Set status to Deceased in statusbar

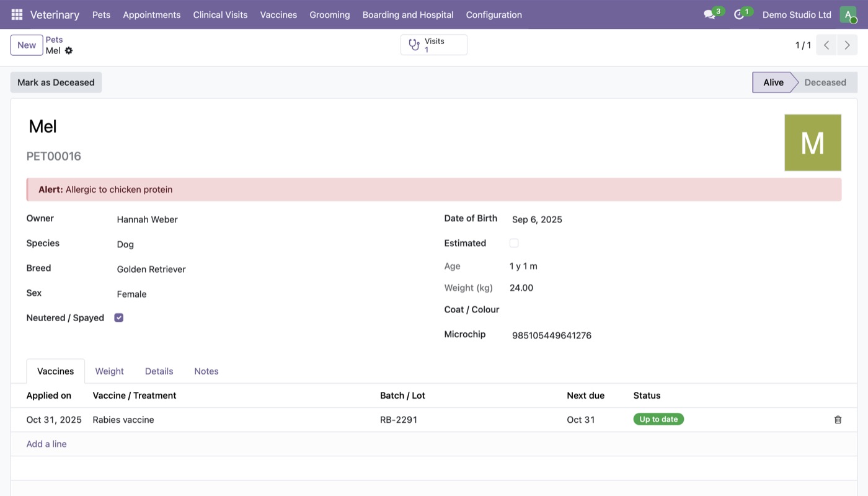tap(825, 82)
